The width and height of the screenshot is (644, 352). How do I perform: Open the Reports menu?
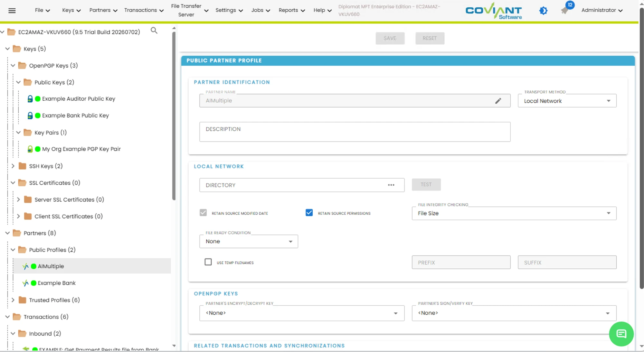pos(291,10)
